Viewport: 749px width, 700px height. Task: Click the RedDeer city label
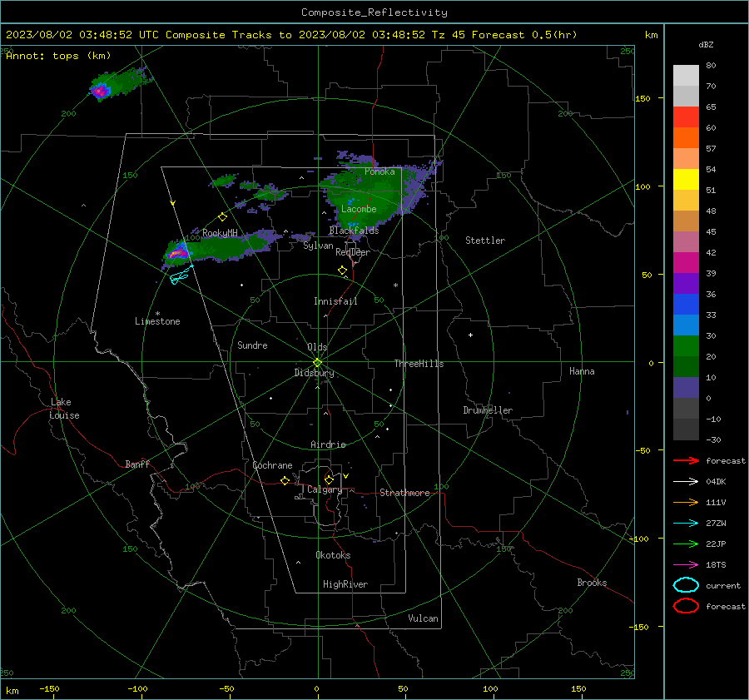353,252
